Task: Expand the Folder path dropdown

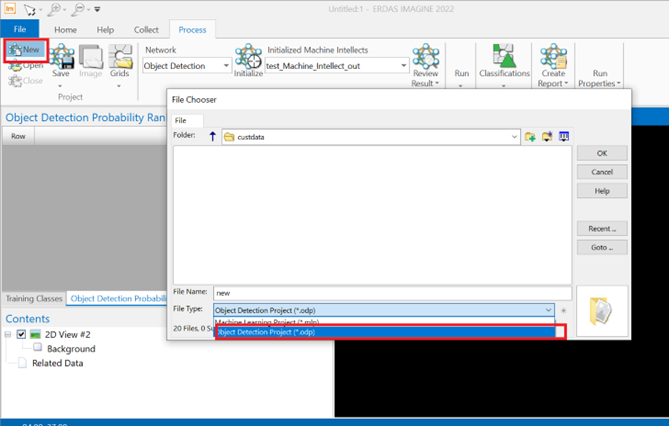Action: click(x=514, y=136)
